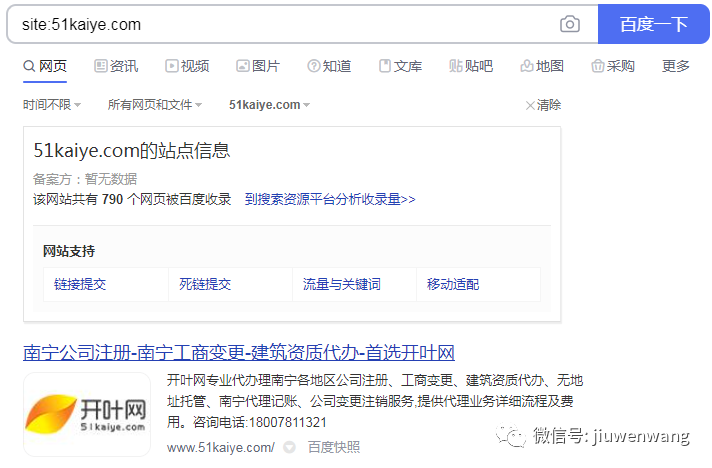The height and width of the screenshot is (468, 712).
Task: Open the 流量与关键词 link
Action: coord(341,285)
